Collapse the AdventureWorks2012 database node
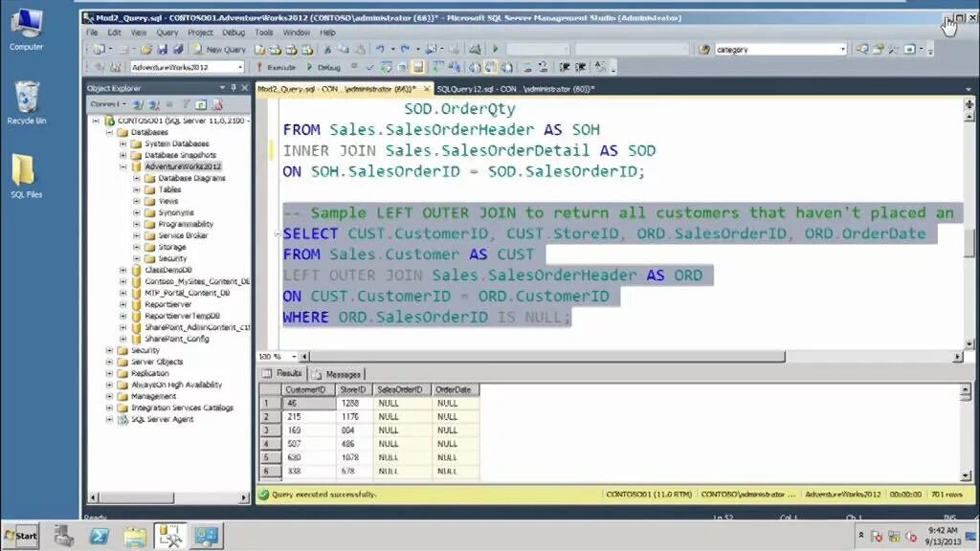This screenshot has height=551, width=980. [123, 166]
